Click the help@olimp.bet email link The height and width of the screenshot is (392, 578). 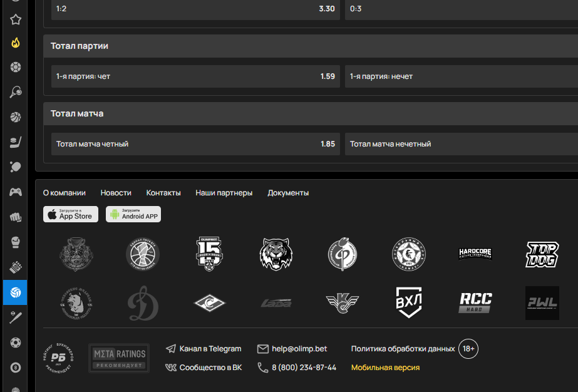[x=292, y=349]
